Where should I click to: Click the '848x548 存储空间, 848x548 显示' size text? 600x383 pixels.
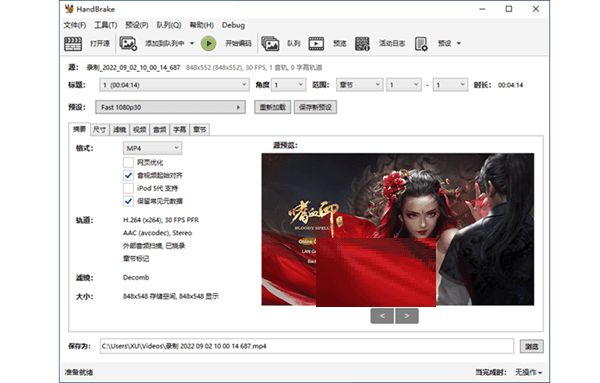pyautogui.click(x=171, y=296)
